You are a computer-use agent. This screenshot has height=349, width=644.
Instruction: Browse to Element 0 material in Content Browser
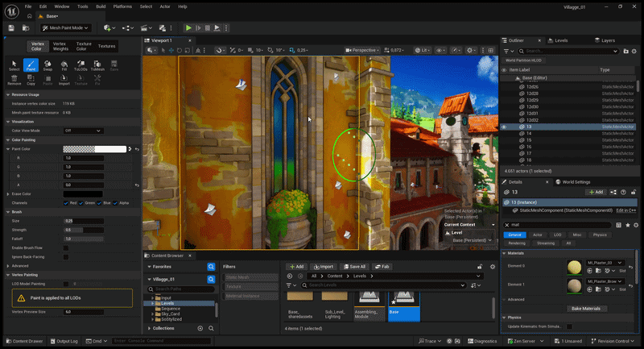598,271
